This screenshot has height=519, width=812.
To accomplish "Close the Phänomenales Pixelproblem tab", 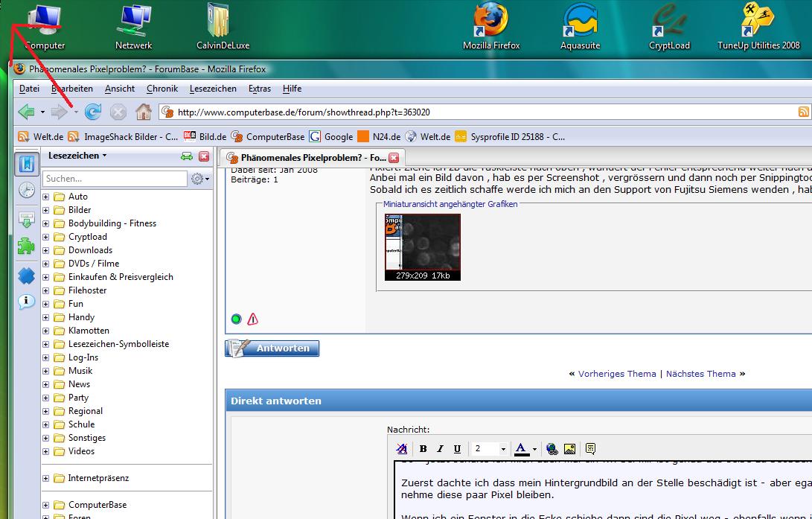I will click(394, 157).
